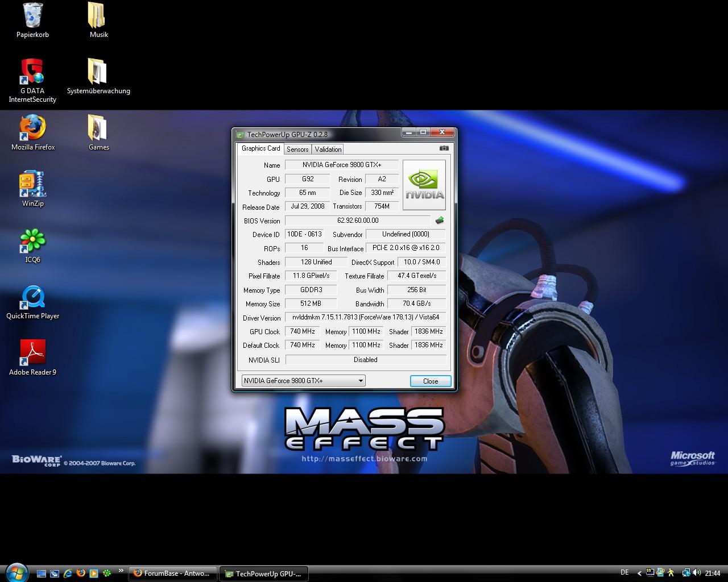The width and height of the screenshot is (728, 582).
Task: Click the Memory Size 512 MB value
Action: click(x=311, y=304)
